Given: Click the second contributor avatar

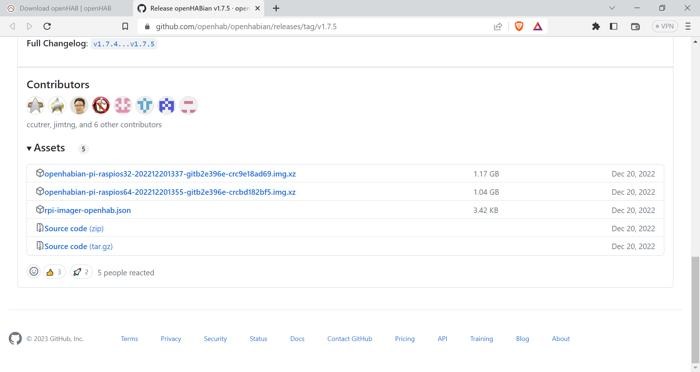Looking at the screenshot, I should point(57,105).
